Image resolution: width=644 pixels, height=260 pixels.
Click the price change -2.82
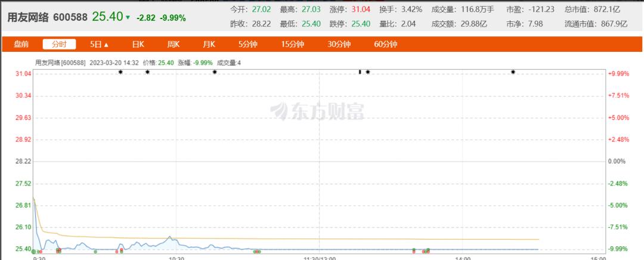(146, 18)
